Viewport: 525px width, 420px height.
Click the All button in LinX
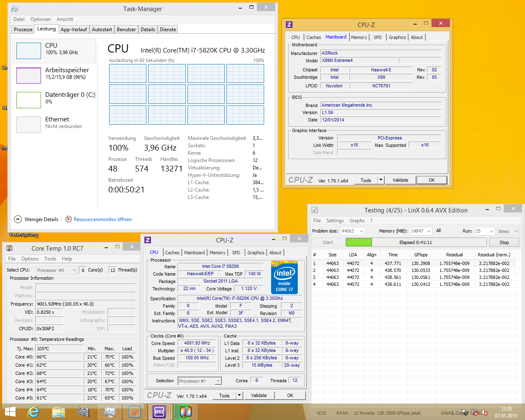(x=438, y=231)
